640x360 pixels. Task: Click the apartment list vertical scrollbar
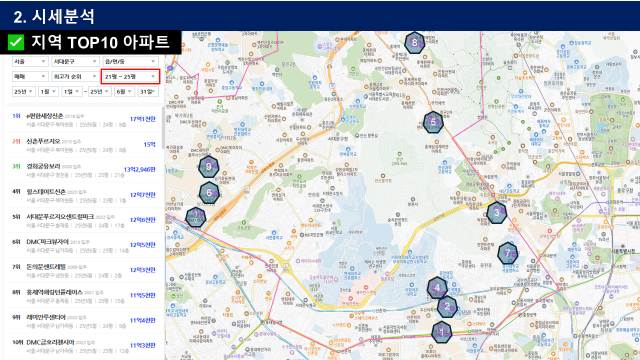[x=164, y=128]
